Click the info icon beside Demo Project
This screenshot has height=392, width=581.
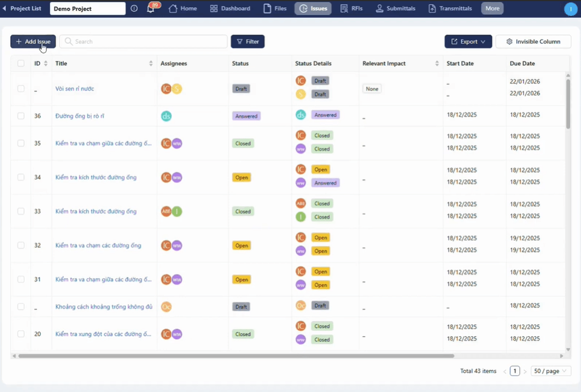(x=134, y=9)
